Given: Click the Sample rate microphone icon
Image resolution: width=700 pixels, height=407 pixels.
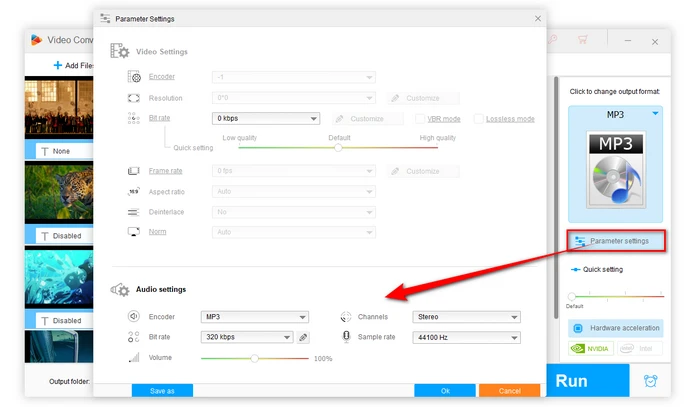Looking at the screenshot, I should click(346, 337).
